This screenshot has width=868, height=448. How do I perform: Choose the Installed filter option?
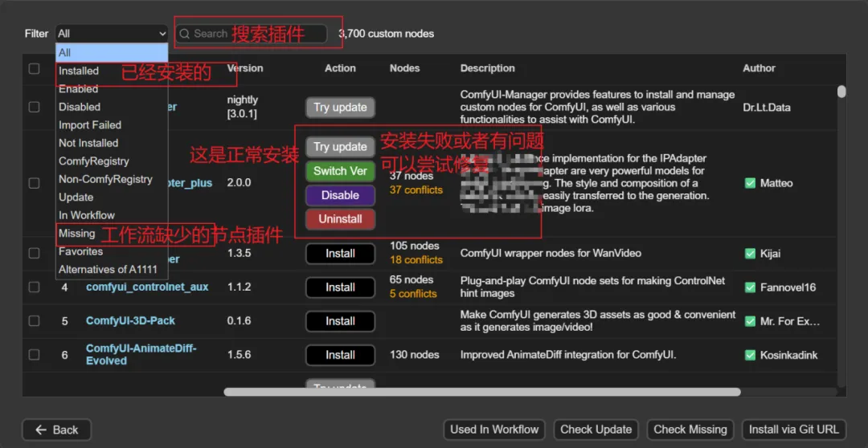111,71
